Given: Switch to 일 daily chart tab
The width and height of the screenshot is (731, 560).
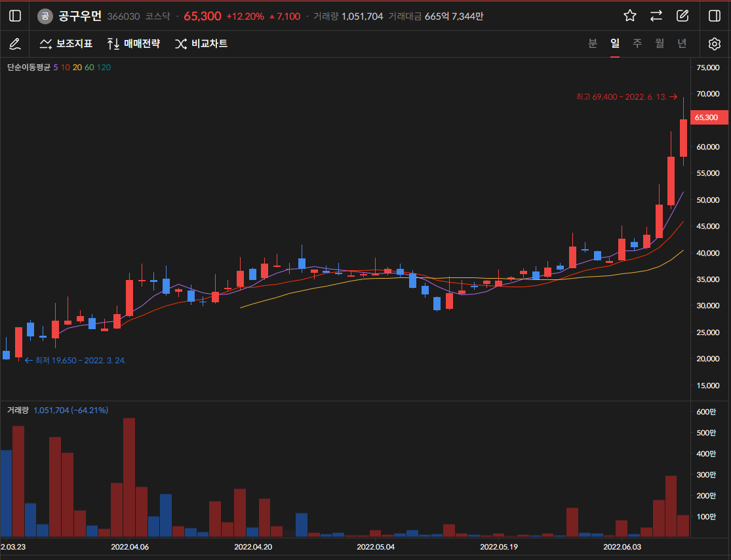Looking at the screenshot, I should [x=615, y=43].
